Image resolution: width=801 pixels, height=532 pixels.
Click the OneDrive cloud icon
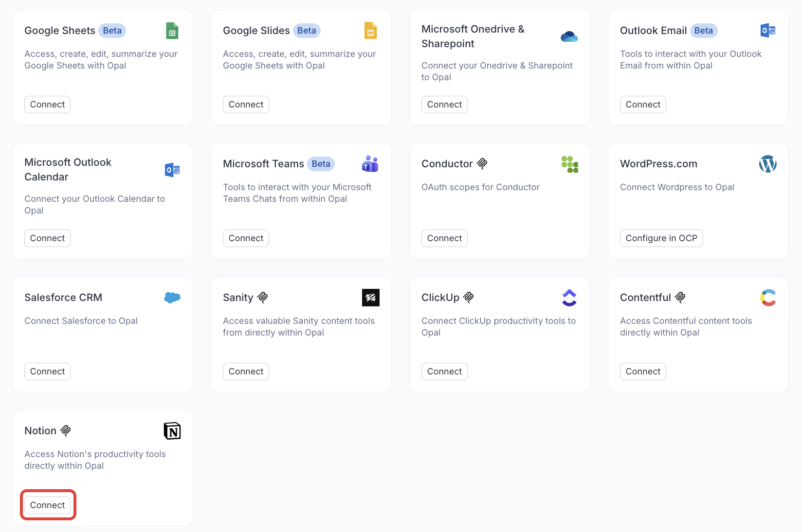pyautogui.click(x=569, y=36)
